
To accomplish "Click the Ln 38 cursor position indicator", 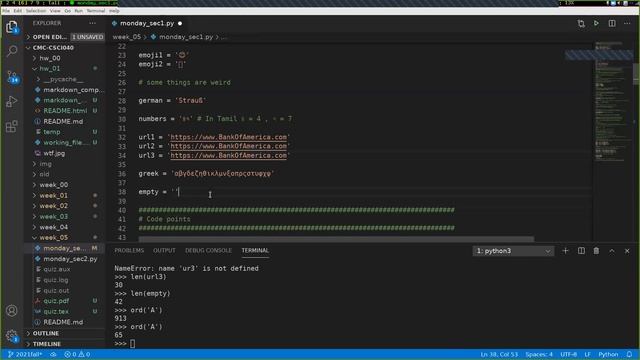I will (499, 354).
